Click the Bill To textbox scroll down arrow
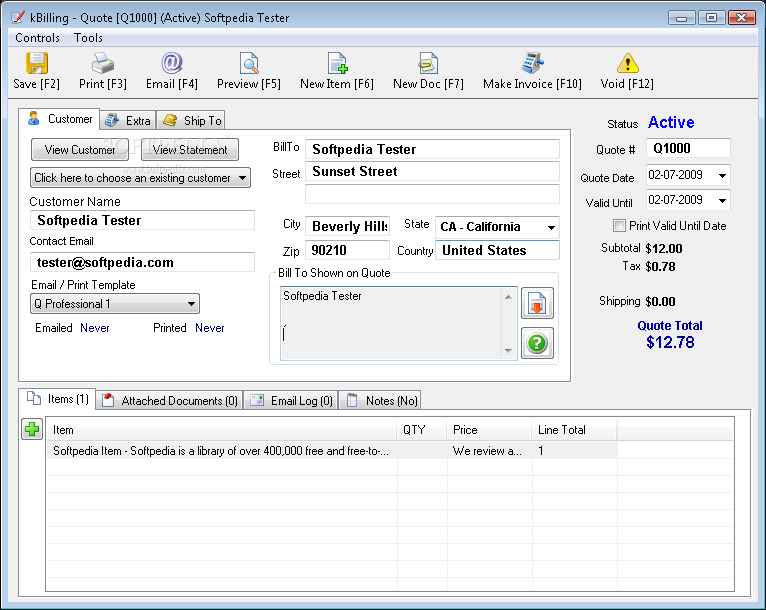The height and width of the screenshot is (610, 766). click(x=508, y=350)
